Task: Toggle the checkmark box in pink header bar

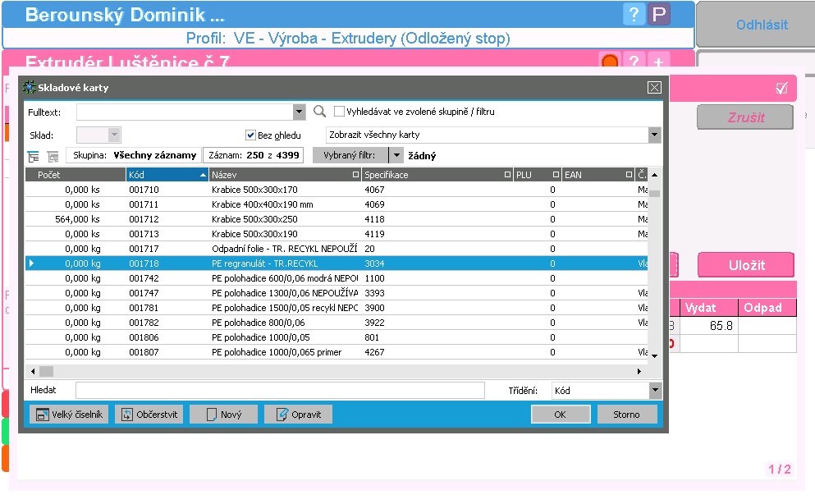Action: 781,89
